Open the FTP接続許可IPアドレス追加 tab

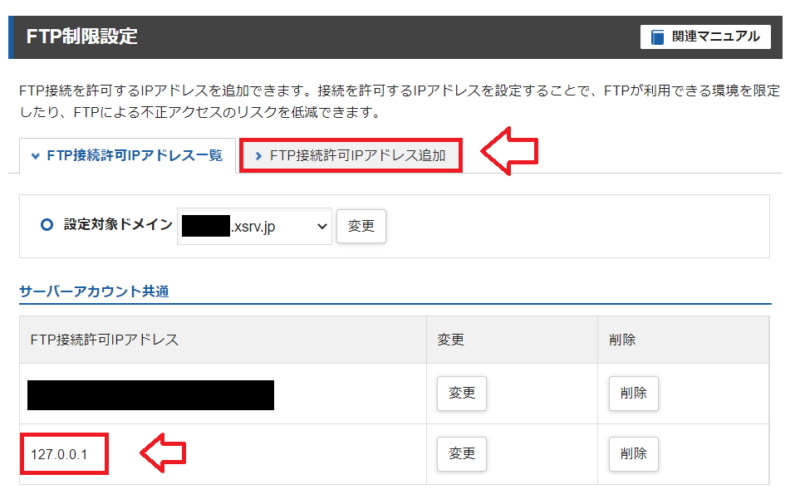(351, 156)
